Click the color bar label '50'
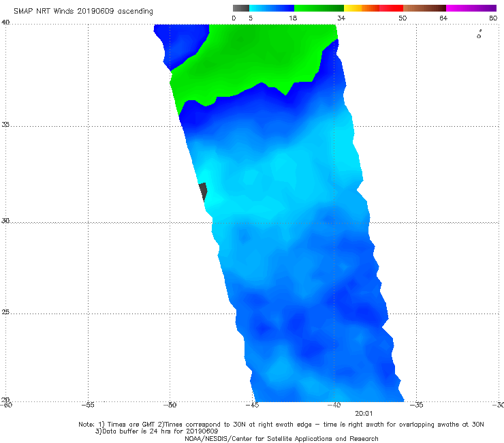This screenshot has height=443, width=504. [x=403, y=18]
